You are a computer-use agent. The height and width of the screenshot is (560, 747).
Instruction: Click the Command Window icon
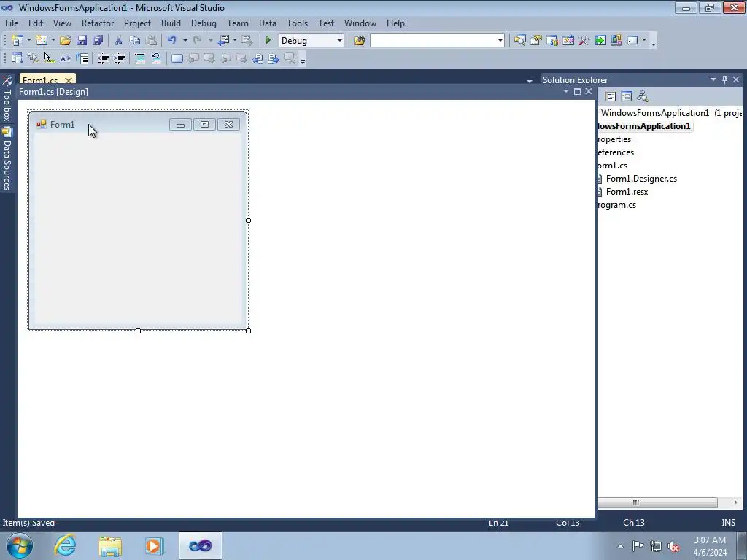pos(632,41)
